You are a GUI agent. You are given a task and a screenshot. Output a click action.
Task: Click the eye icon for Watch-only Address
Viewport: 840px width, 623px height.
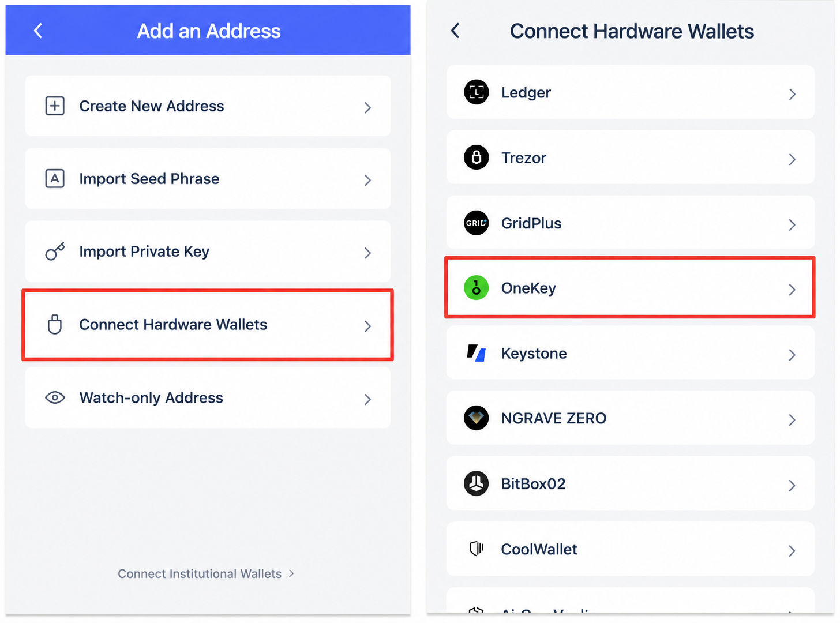click(55, 397)
